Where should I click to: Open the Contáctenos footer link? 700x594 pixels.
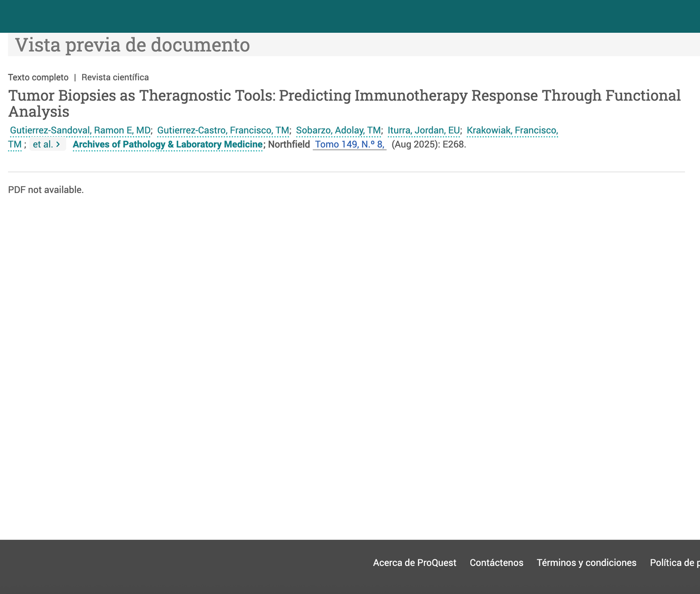coord(496,563)
